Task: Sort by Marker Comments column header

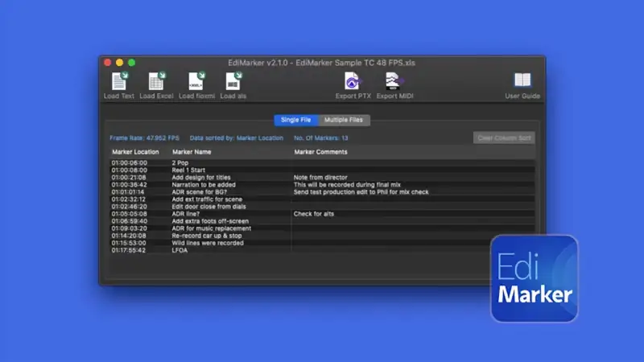Action: pos(320,152)
